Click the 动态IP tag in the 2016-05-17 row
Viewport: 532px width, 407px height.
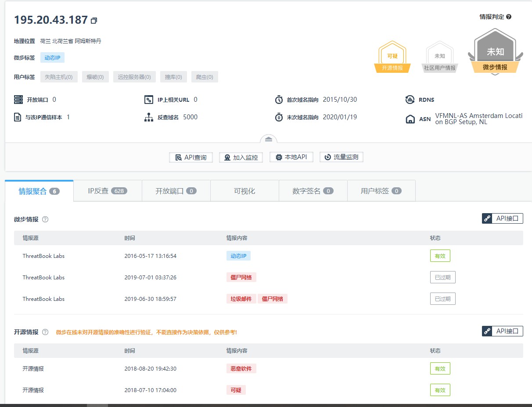tap(238, 256)
